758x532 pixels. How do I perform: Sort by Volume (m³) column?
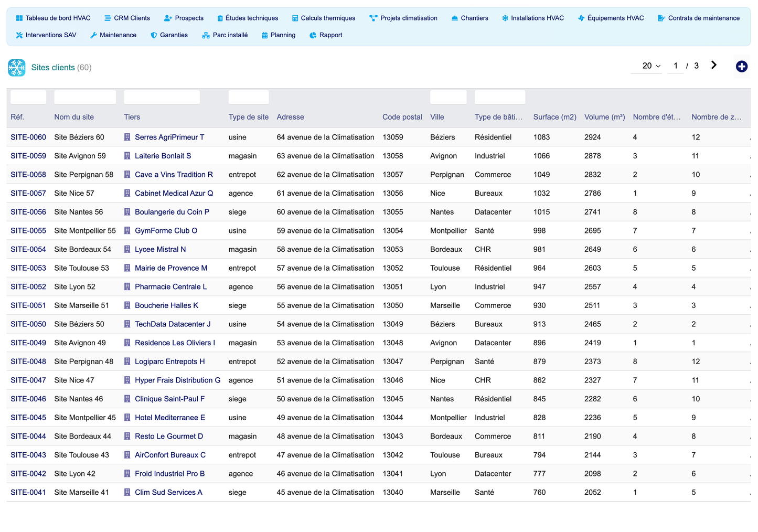tap(604, 117)
